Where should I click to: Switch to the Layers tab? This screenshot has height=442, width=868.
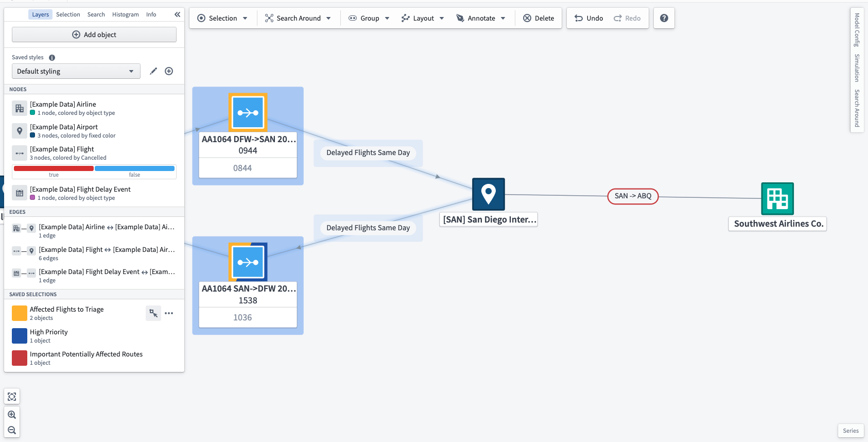click(x=40, y=14)
